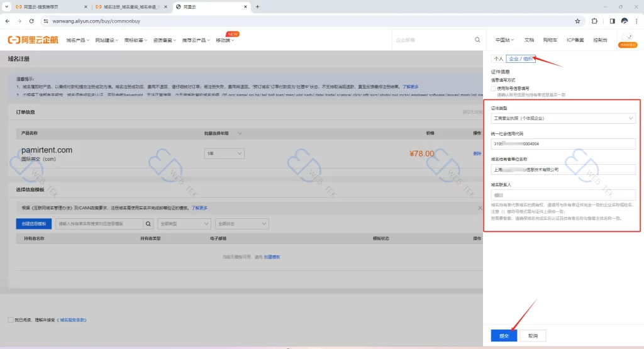Open the 网站建设 navigation dropdown
The height and width of the screenshot is (349, 644).
pos(106,40)
